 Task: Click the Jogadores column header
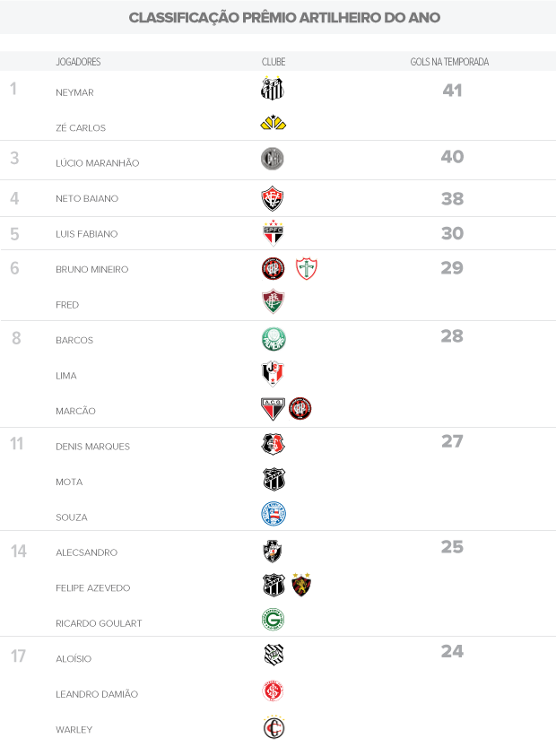[x=78, y=62]
